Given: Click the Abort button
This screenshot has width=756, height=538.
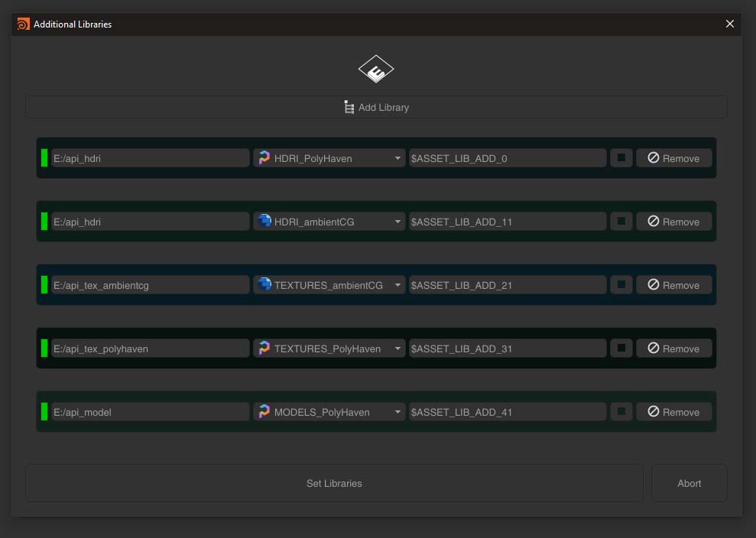Looking at the screenshot, I should click(x=689, y=483).
